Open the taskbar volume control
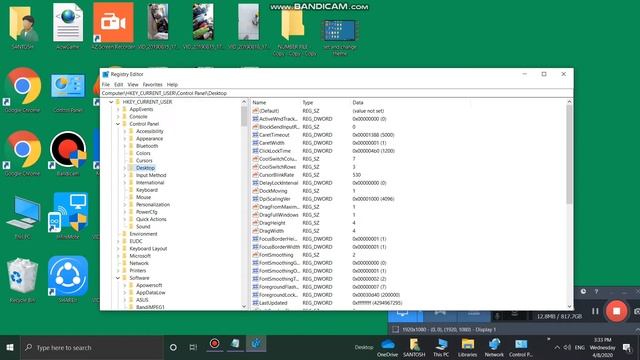This screenshot has height=360, width=640. pyautogui.click(x=567, y=348)
